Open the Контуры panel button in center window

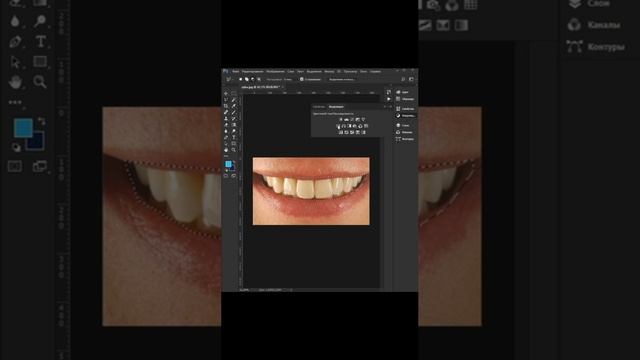[405, 139]
